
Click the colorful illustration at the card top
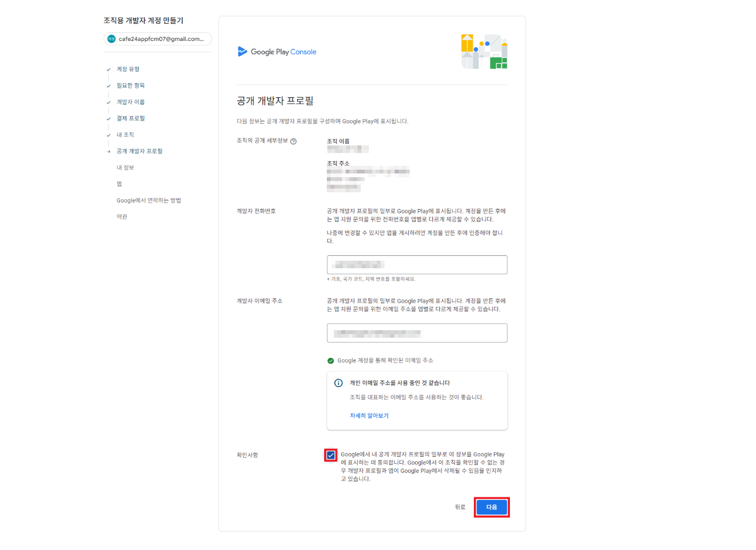(484, 52)
